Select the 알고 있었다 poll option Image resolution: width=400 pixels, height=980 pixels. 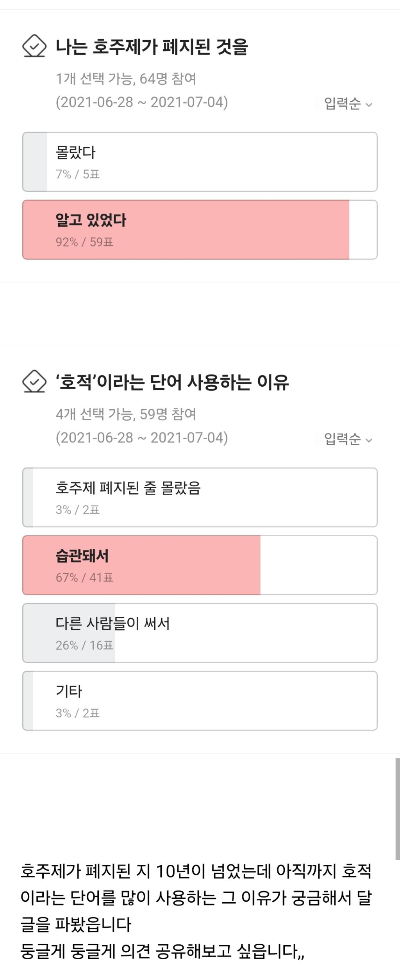pyautogui.click(x=200, y=230)
